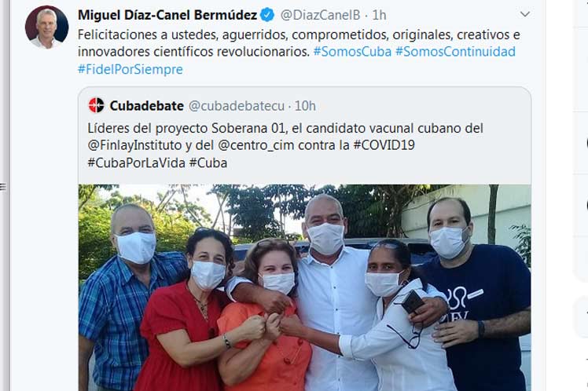This screenshot has height=391, width=588.
Task: Follow the #FidelPorSiempre hashtag
Action: pyautogui.click(x=130, y=69)
